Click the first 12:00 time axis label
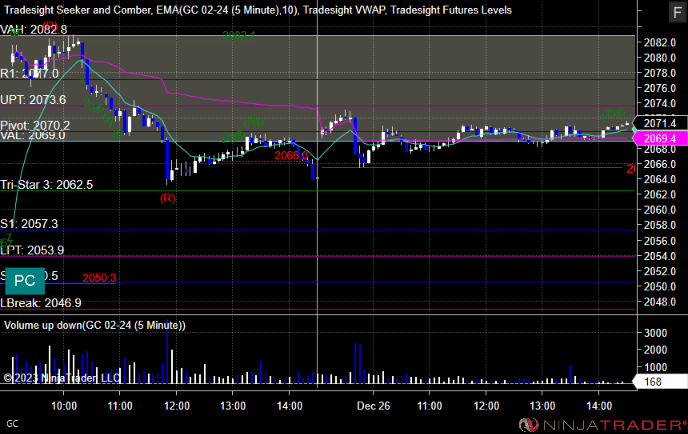Viewport: 688px width, 434px height. 177,406
